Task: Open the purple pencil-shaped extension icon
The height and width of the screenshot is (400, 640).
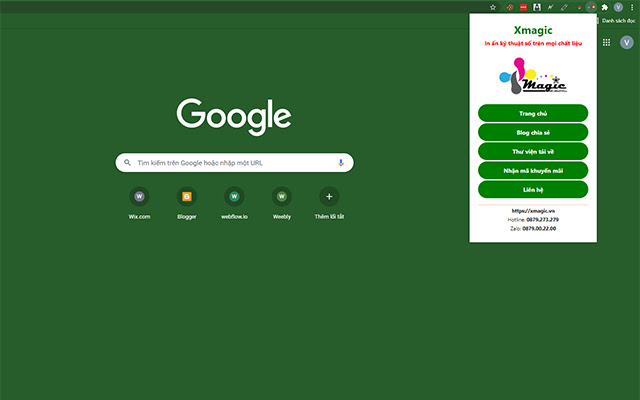Action: click(x=564, y=7)
